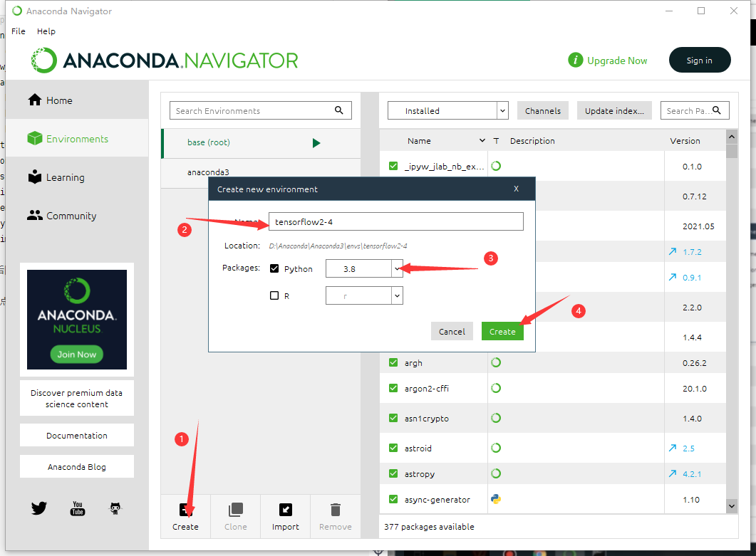756x556 pixels.
Task: Switch to the Learning tab
Action: point(77,177)
